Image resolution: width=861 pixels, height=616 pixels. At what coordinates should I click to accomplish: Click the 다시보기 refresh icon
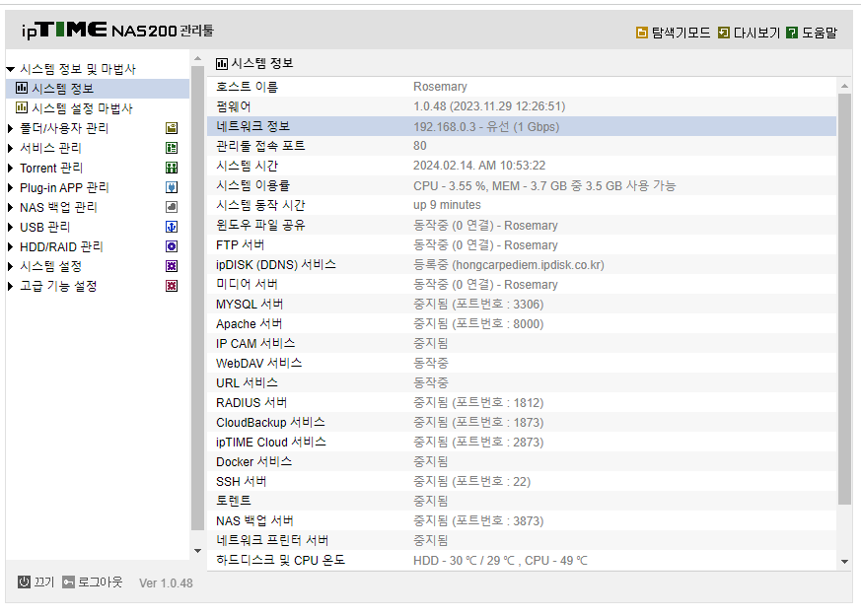tap(724, 33)
